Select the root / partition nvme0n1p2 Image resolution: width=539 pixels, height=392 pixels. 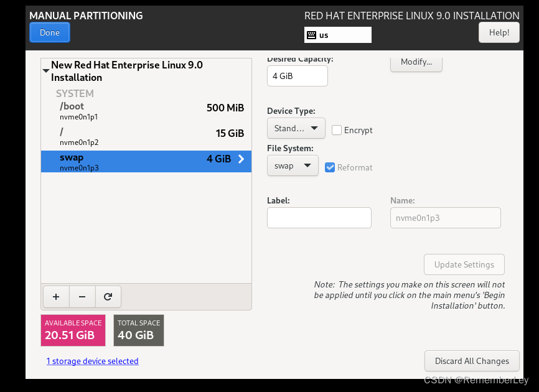pos(146,136)
